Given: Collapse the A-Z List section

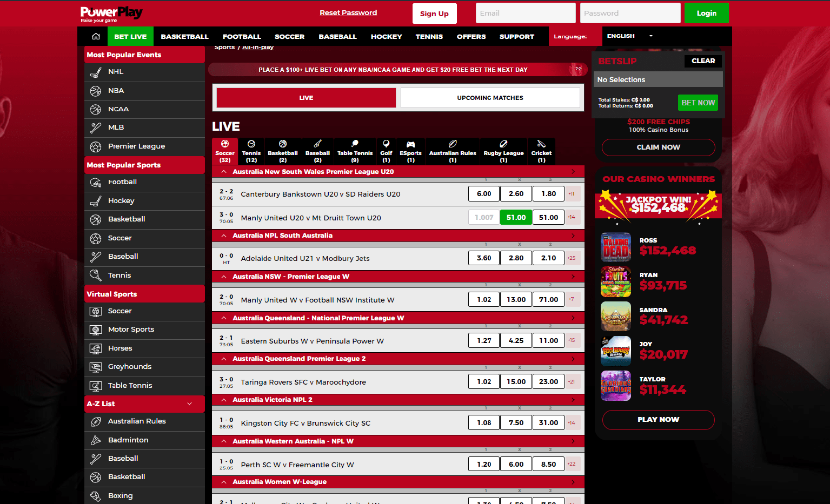Looking at the screenshot, I should 189,404.
